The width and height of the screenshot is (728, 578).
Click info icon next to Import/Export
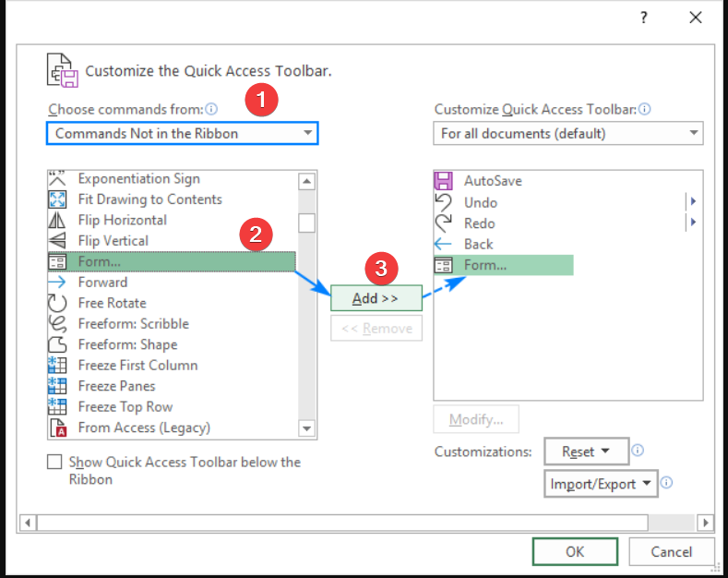coord(666,483)
